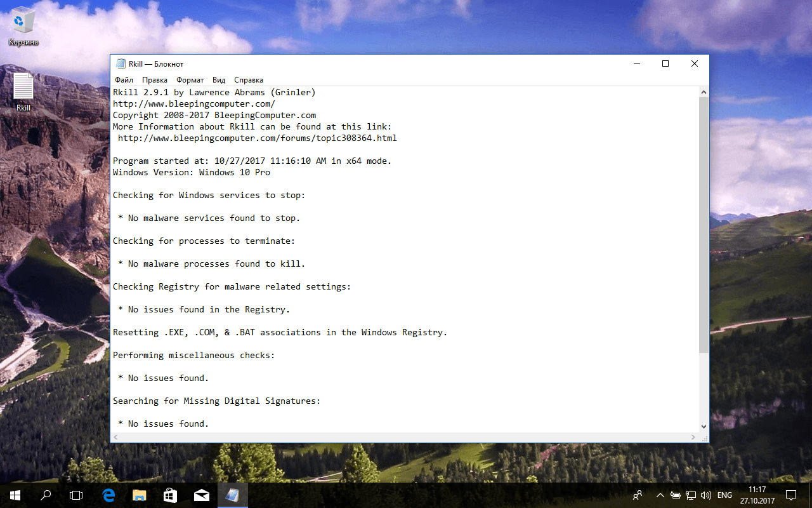Click "No issues found in the Registry."
812x508 pixels.
pyautogui.click(x=209, y=309)
